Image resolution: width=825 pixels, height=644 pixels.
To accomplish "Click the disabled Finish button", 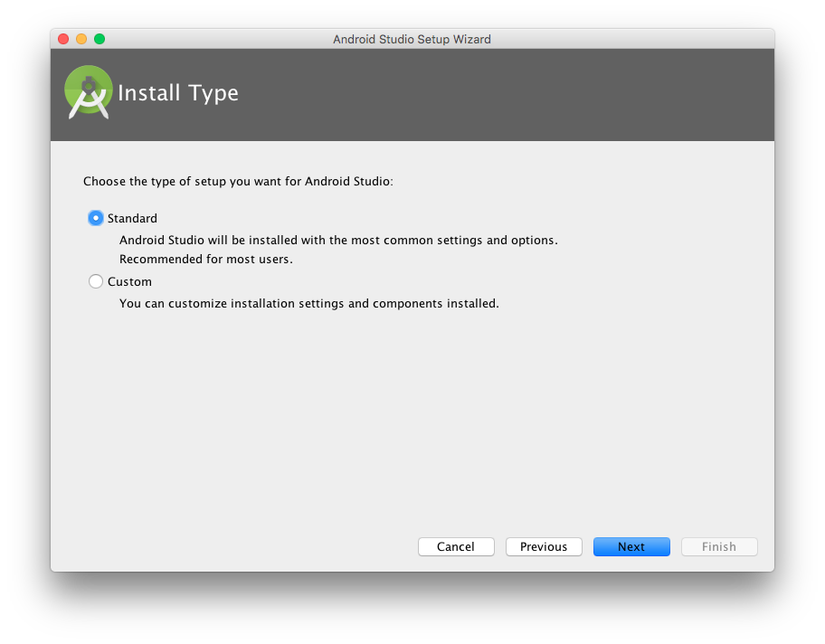I will (719, 546).
